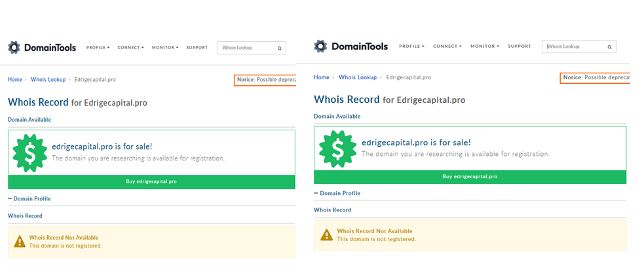Collapse Domain Profile section in left screenshot
This screenshot has width=644, height=279.
29,198
